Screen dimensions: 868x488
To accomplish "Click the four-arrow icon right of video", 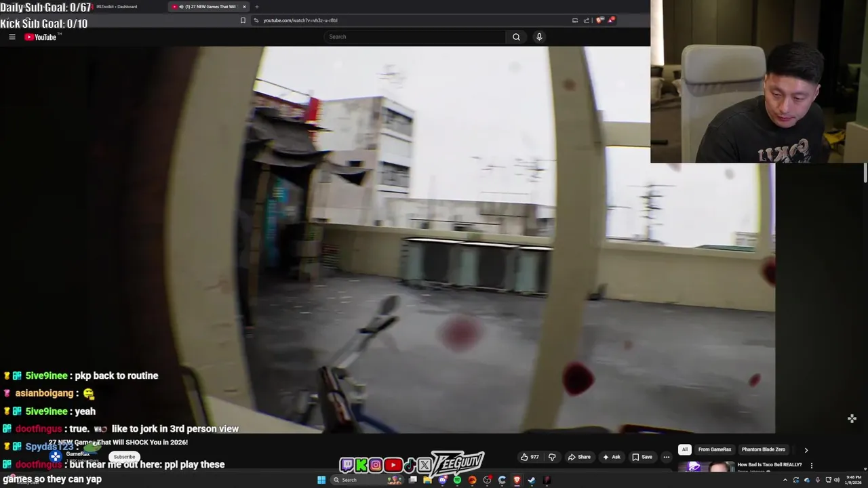I will pyautogui.click(x=852, y=418).
